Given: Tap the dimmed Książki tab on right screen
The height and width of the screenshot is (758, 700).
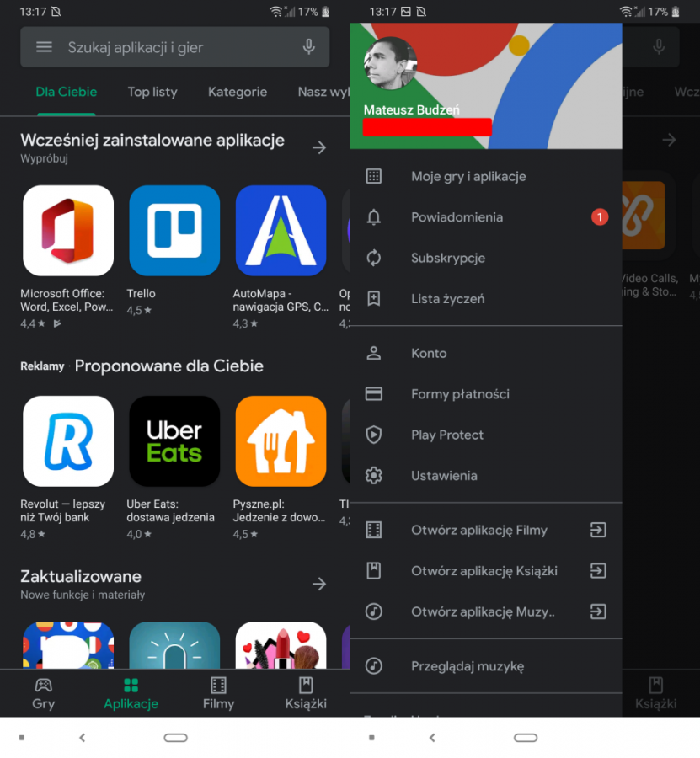Looking at the screenshot, I should click(x=656, y=693).
